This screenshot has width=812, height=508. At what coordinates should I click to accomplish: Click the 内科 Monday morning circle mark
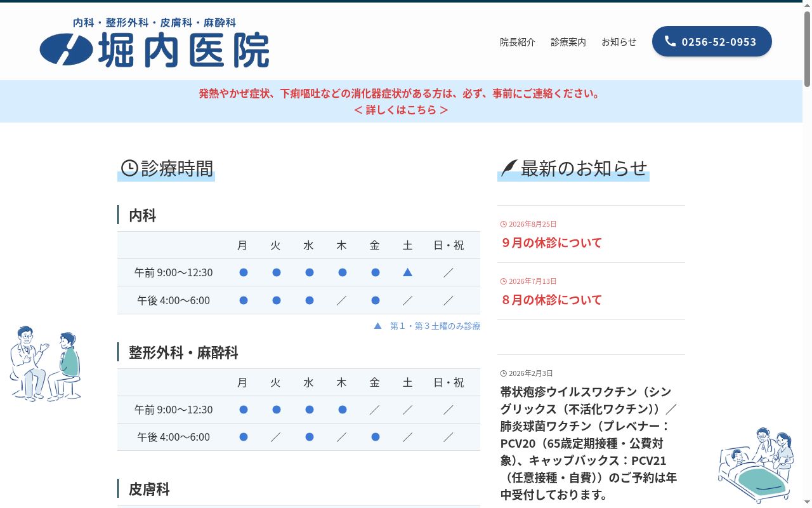click(244, 272)
